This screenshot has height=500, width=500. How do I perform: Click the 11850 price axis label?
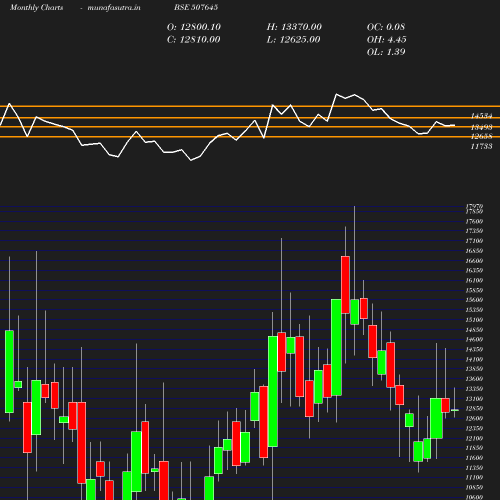click(474, 448)
